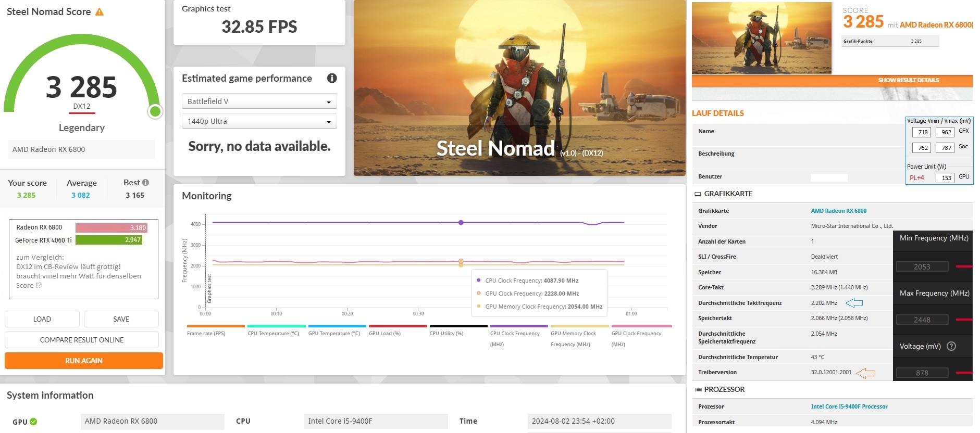The image size is (980, 433).
Task: Open AMD Radeon RX 6800 Grafikkarte link
Action: (838, 211)
